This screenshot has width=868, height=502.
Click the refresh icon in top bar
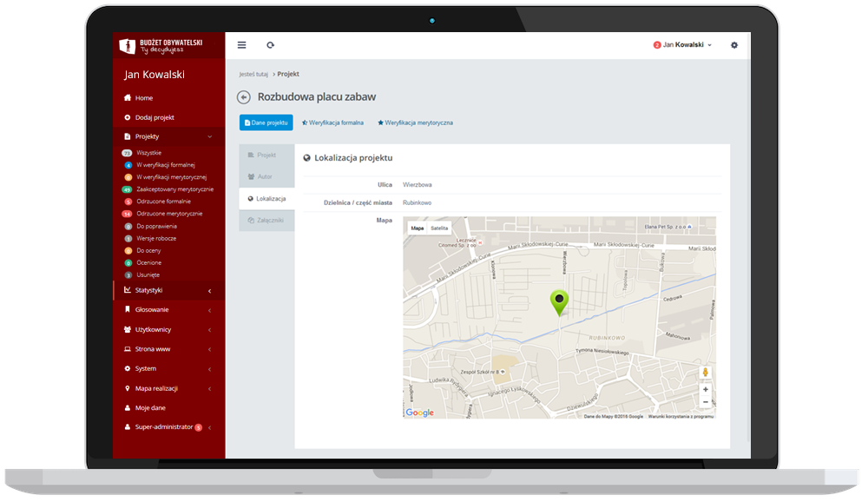pos(270,45)
